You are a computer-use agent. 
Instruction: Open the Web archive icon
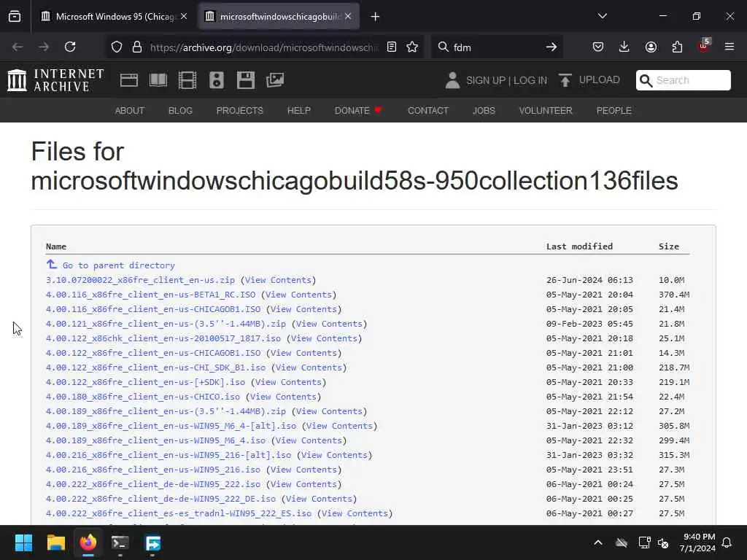pyautogui.click(x=129, y=80)
